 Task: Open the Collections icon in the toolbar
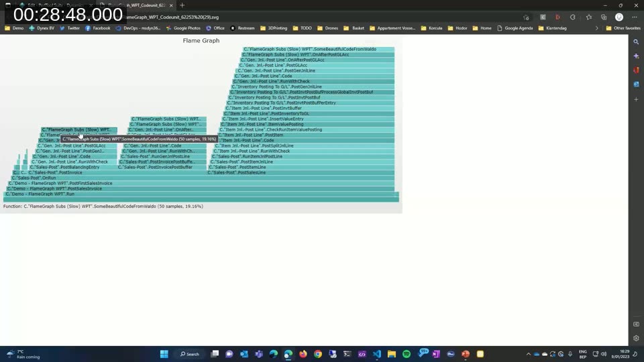tap(604, 17)
